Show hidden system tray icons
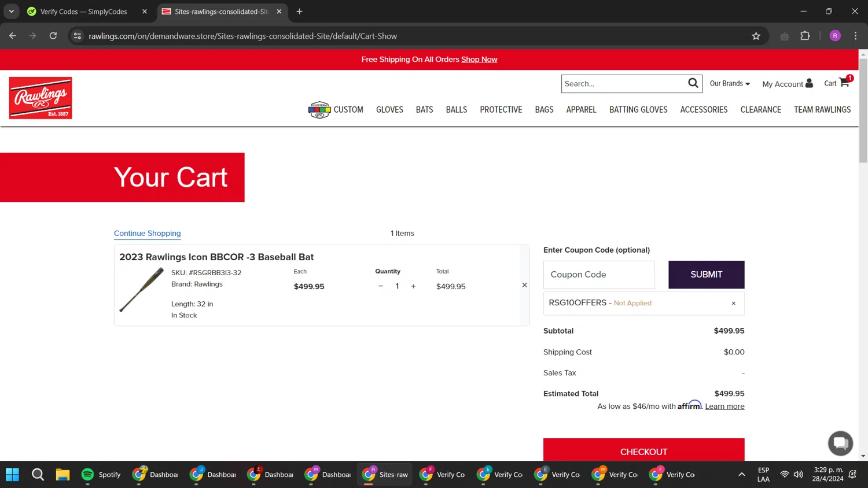The image size is (868, 488). [x=741, y=475]
